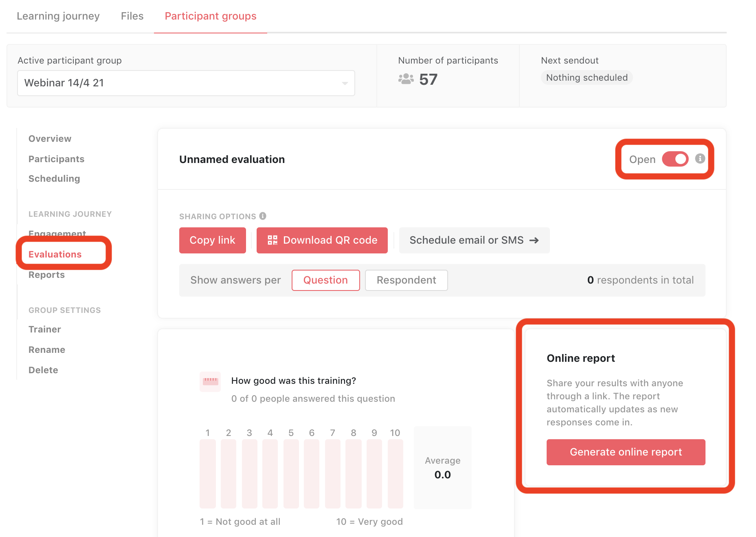Click the participants group icon
Viewport: 756px width, 537px height.
(406, 79)
